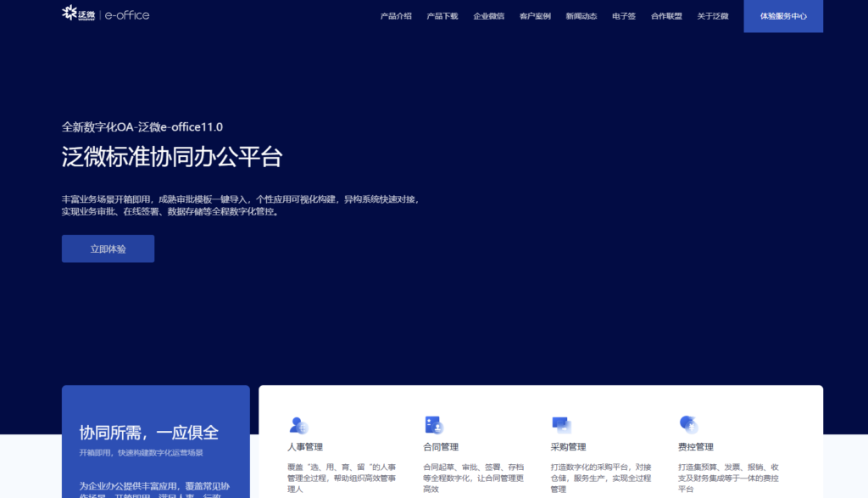Open the 关于泛微 menu item
The image size is (868, 498).
tap(714, 15)
